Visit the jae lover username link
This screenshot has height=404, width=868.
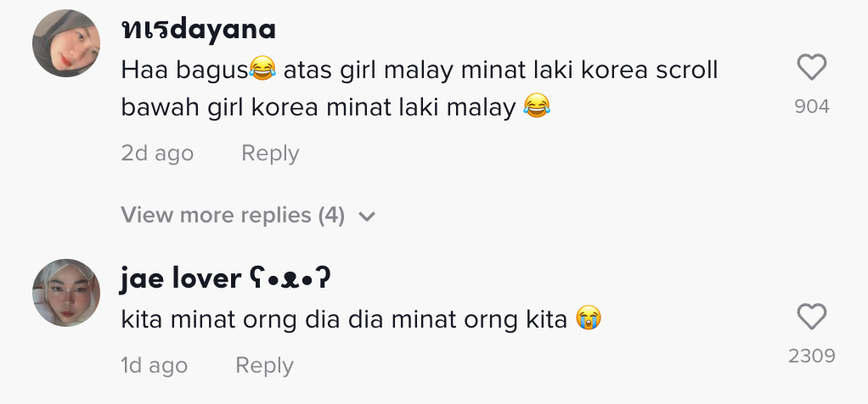[180, 278]
